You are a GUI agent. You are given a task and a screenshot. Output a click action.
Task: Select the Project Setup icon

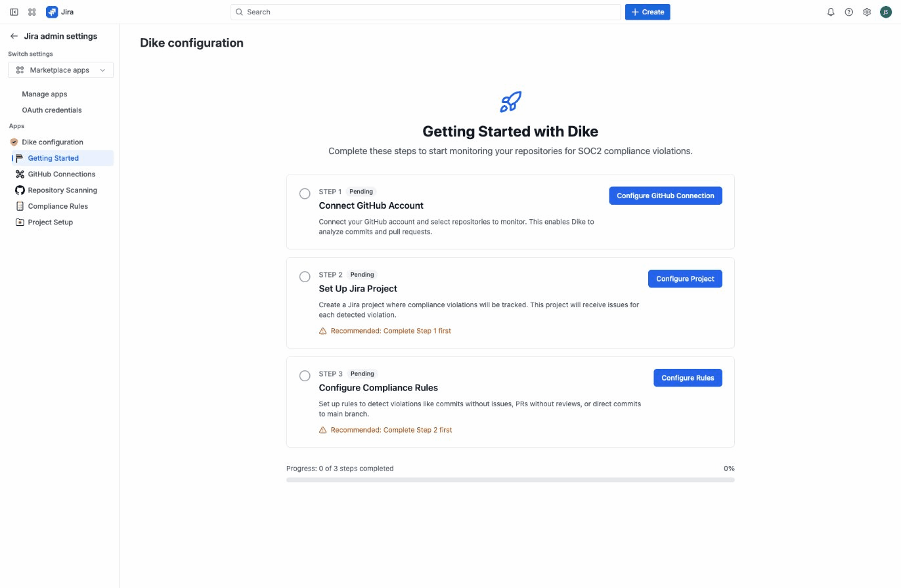pos(19,222)
